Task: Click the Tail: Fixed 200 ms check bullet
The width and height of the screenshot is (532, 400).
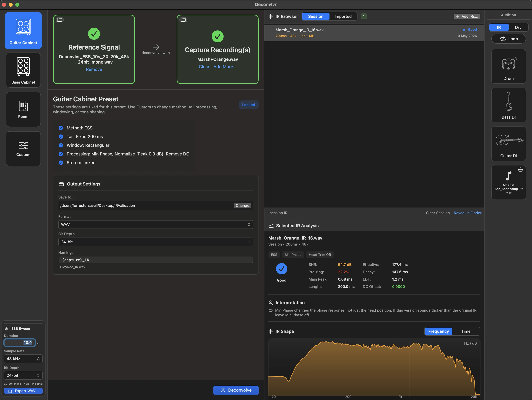Action: pos(61,136)
